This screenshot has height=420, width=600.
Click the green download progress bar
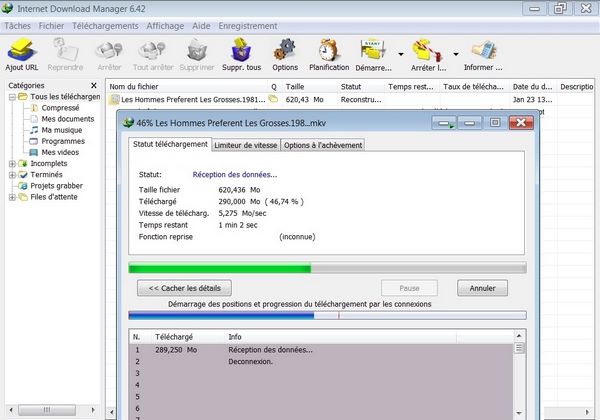click(x=328, y=268)
